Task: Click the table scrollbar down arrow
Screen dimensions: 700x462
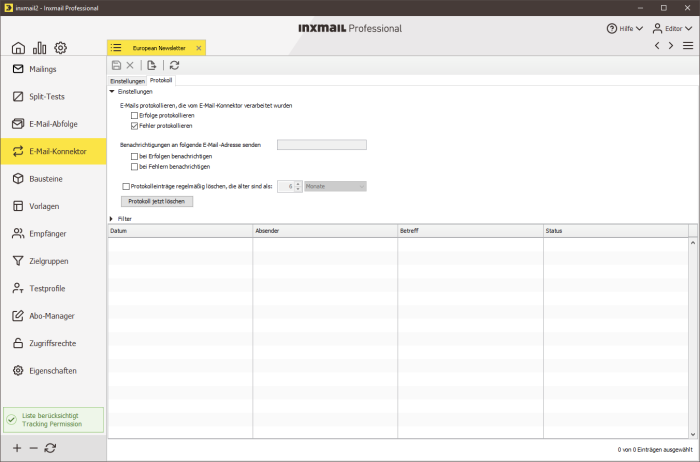Action: click(x=693, y=434)
